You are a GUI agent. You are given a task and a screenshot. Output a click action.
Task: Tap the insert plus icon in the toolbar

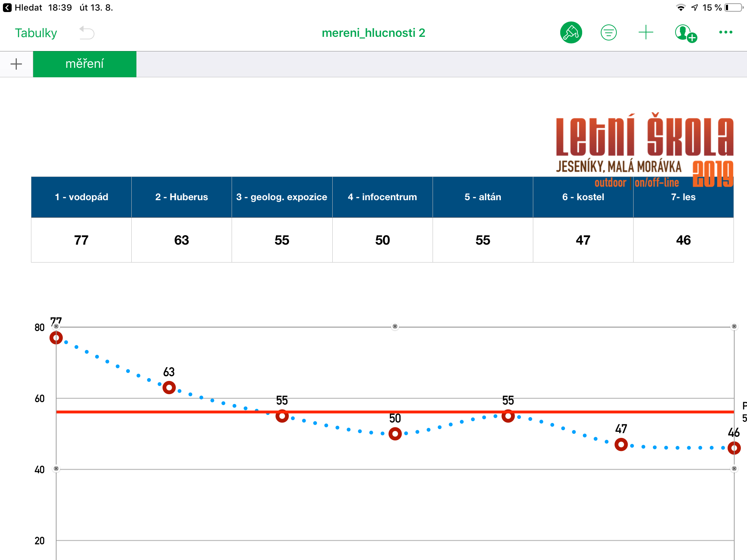(646, 32)
